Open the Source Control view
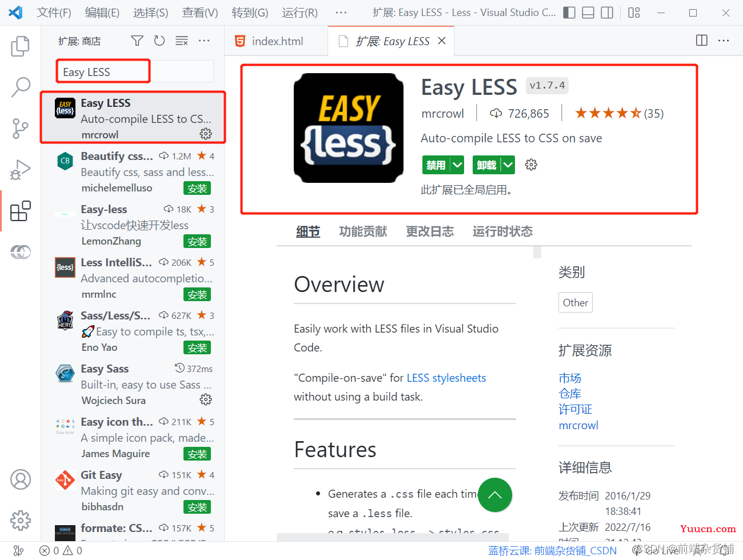 [21, 129]
